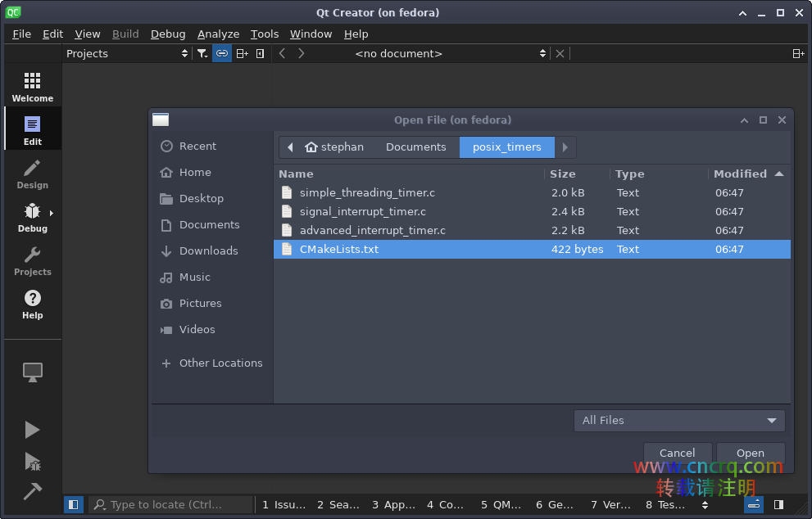The width and height of the screenshot is (812, 519).
Task: Toggle synchronize with editor link icon
Action: tap(222, 53)
